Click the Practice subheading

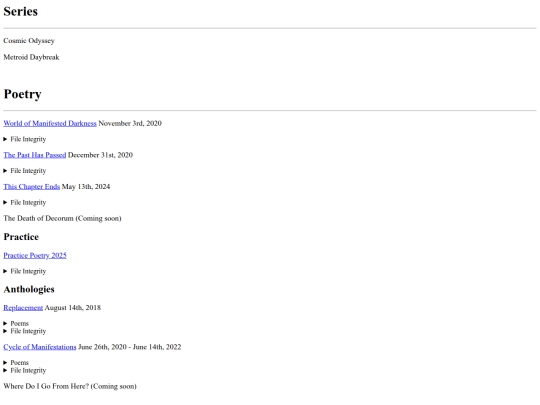(x=21, y=237)
